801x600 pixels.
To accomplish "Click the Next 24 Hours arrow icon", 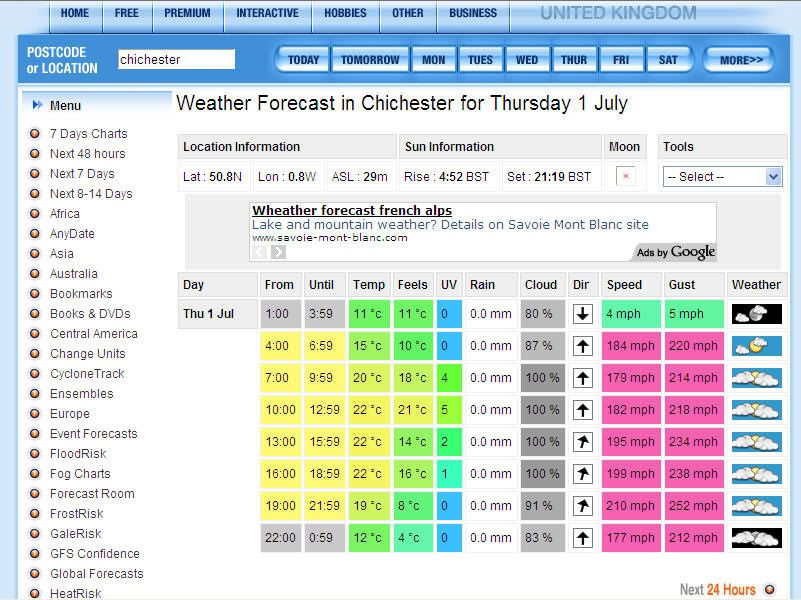I will point(768,589).
